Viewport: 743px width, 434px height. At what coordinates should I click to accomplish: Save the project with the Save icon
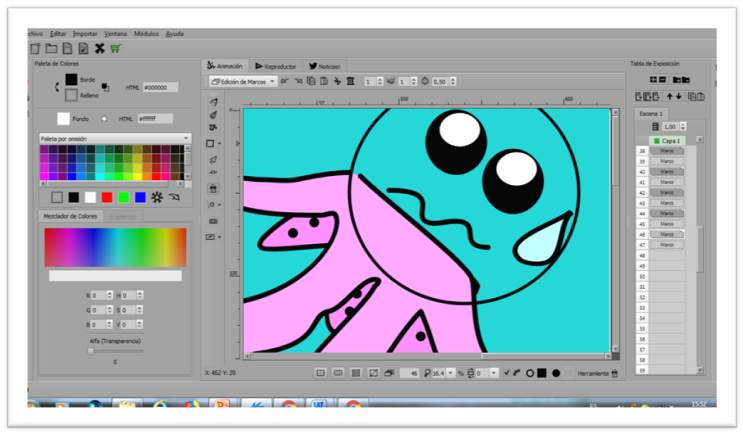pyautogui.click(x=68, y=48)
